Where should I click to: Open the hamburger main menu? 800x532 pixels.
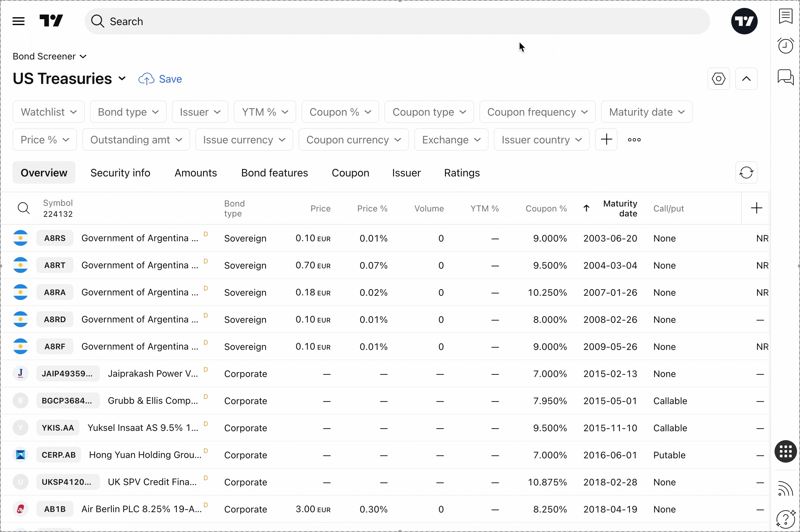tap(18, 21)
